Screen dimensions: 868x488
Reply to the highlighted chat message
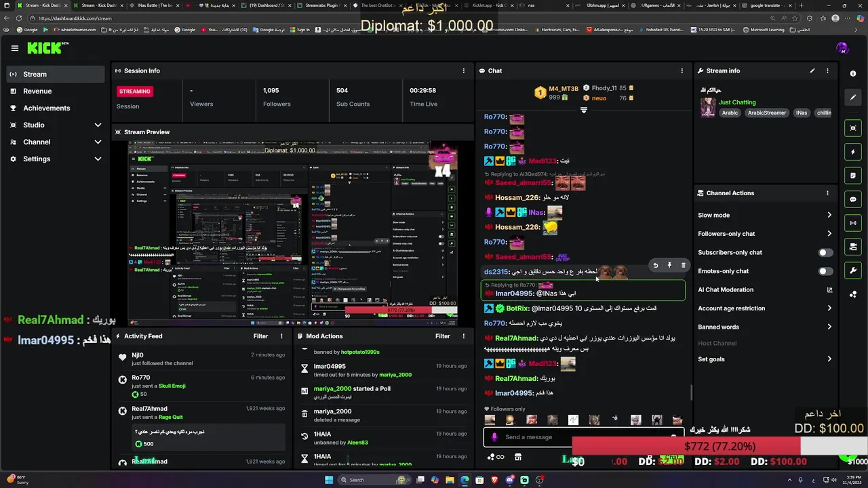pyautogui.click(x=655, y=266)
